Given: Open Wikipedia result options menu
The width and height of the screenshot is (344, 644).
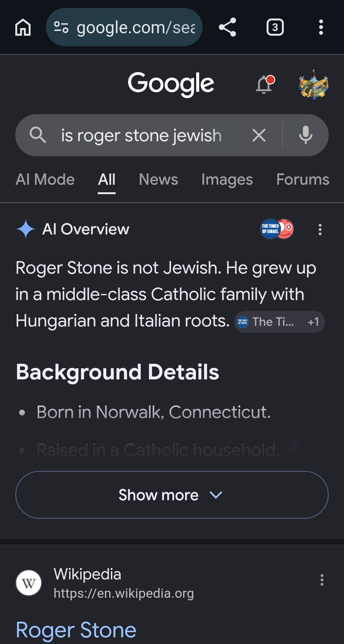Looking at the screenshot, I should (322, 580).
